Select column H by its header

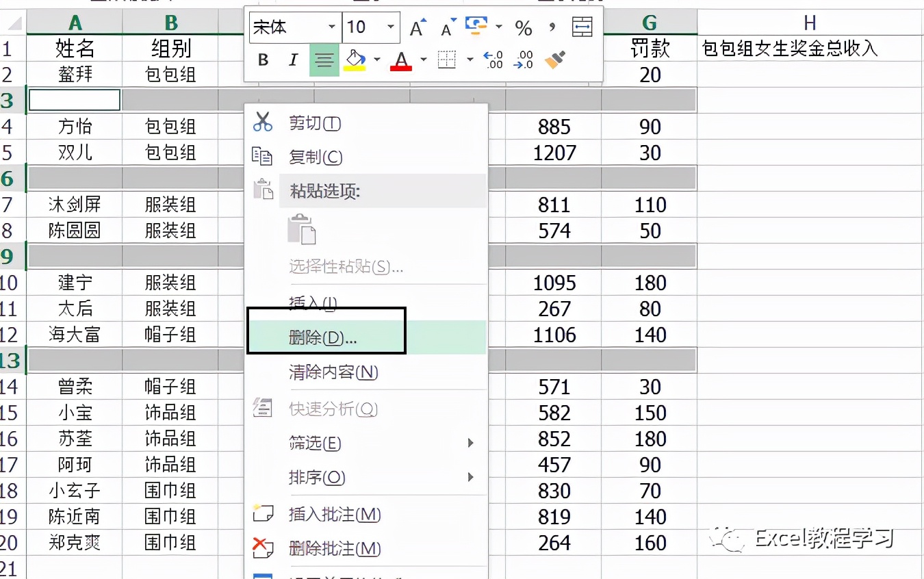(x=810, y=23)
